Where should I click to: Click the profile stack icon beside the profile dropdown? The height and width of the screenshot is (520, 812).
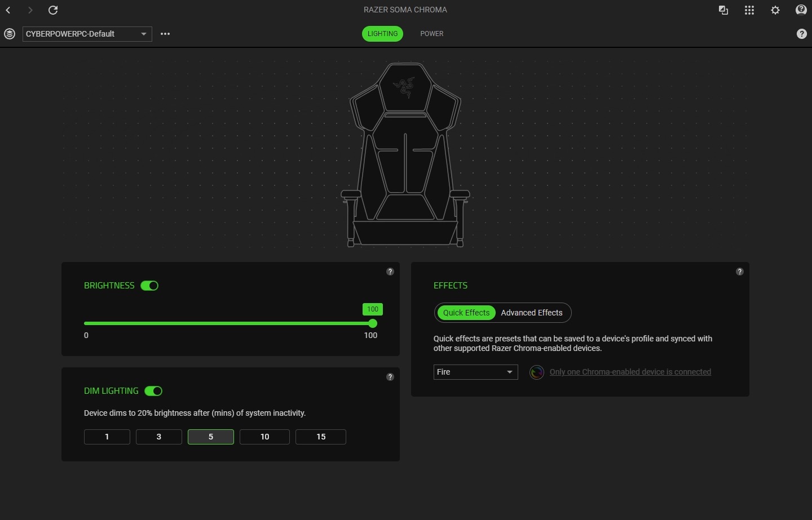tap(10, 34)
